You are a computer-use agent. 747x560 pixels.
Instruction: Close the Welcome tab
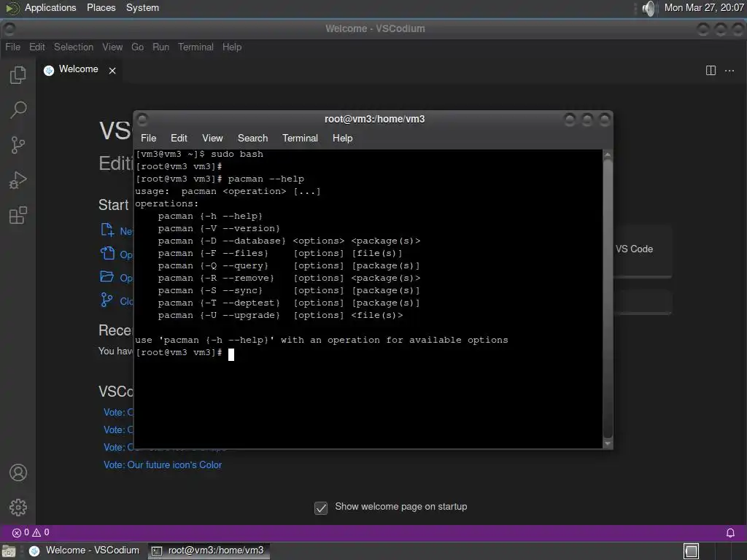(x=112, y=71)
